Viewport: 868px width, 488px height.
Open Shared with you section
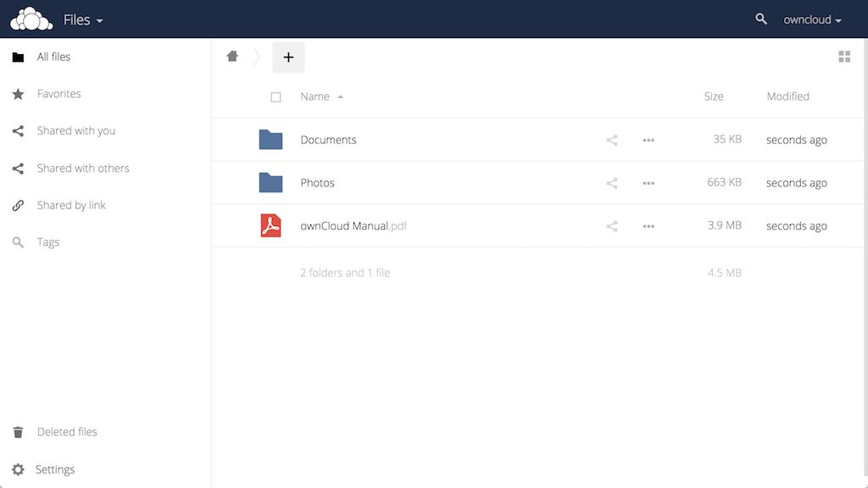74,130
